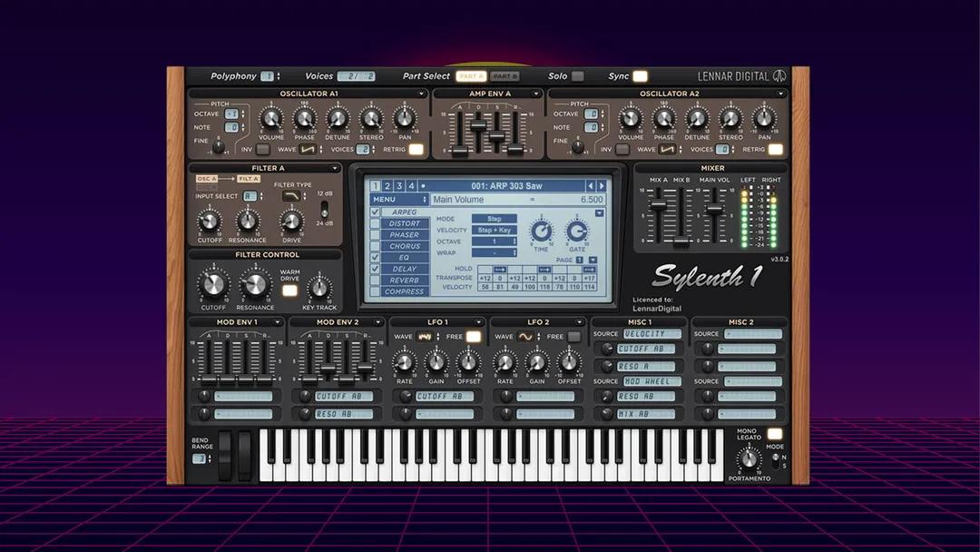Toggle Oscillator A2 RETRIG button
The image size is (980, 552).
click(x=775, y=150)
